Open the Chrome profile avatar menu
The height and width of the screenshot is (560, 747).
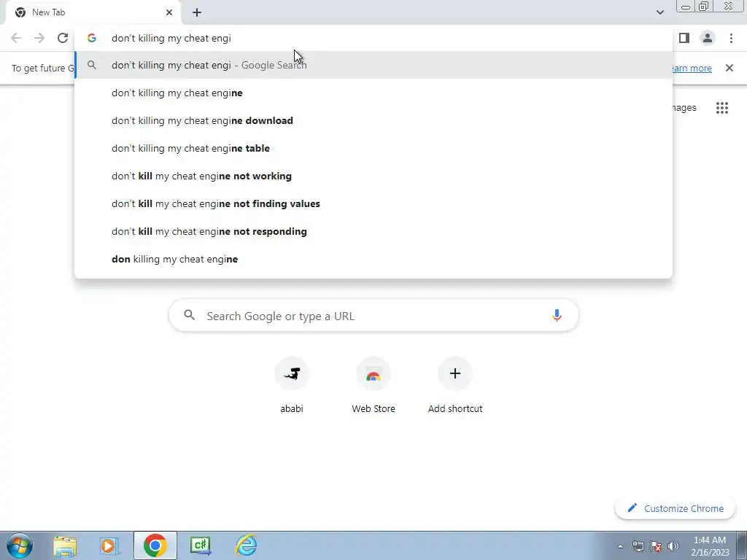(708, 38)
